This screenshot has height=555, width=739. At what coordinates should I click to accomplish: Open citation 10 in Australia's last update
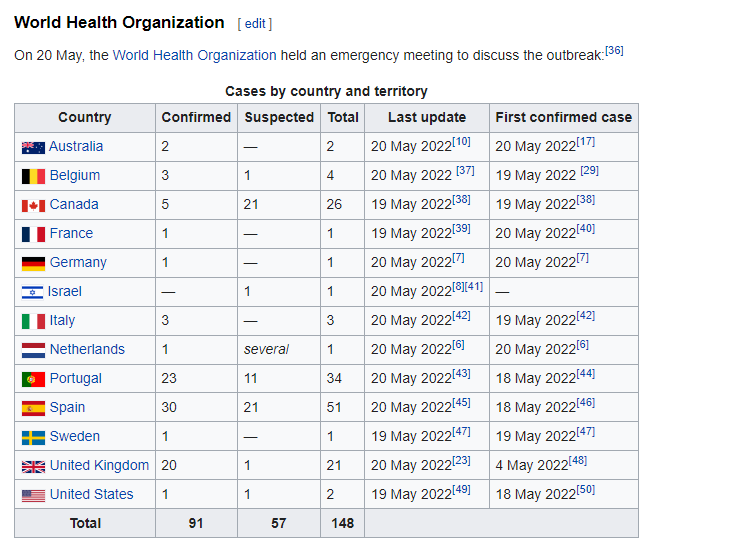[x=461, y=141]
